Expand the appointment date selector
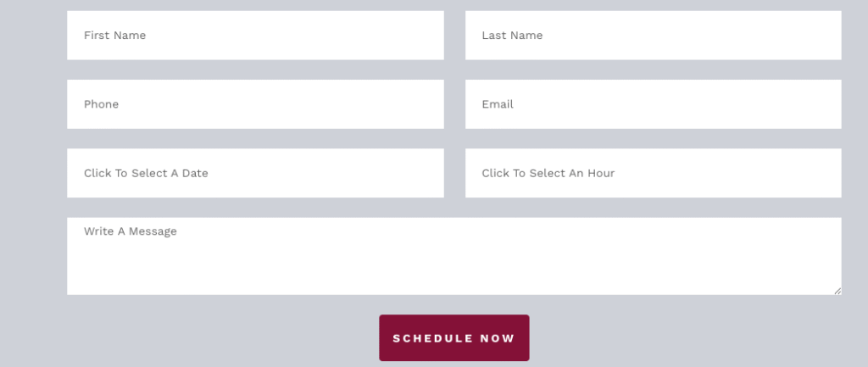The height and width of the screenshot is (367, 868). (x=255, y=173)
